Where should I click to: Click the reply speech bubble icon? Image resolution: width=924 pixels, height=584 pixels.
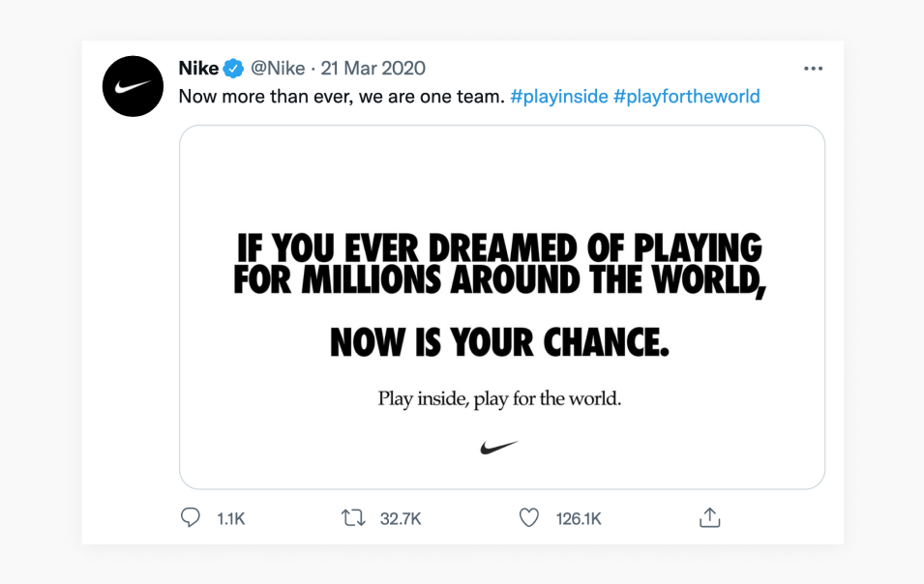click(191, 518)
